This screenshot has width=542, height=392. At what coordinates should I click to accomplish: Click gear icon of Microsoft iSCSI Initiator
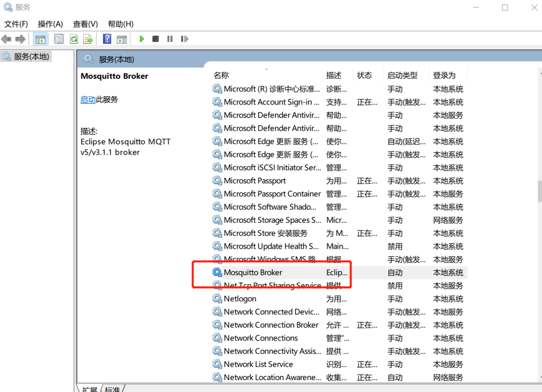217,167
